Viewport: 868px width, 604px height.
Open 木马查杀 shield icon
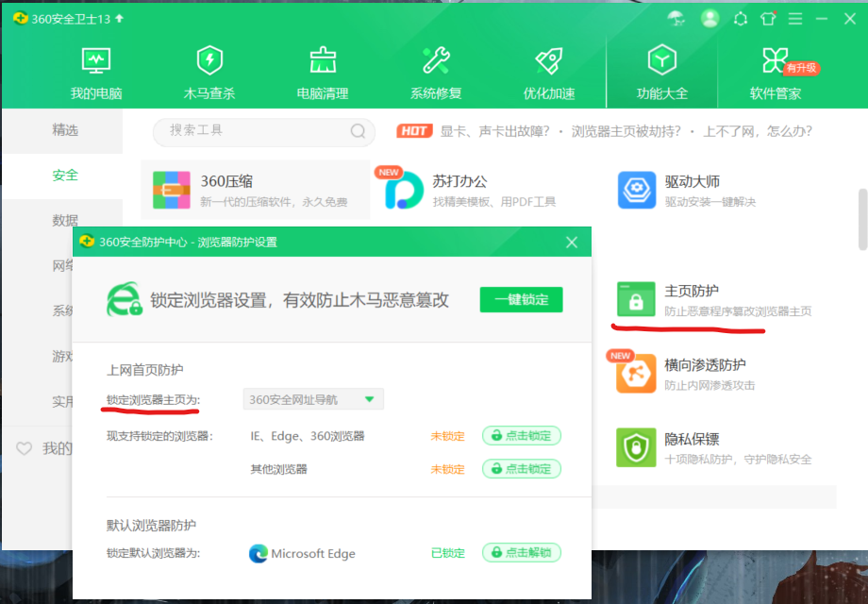point(209,60)
